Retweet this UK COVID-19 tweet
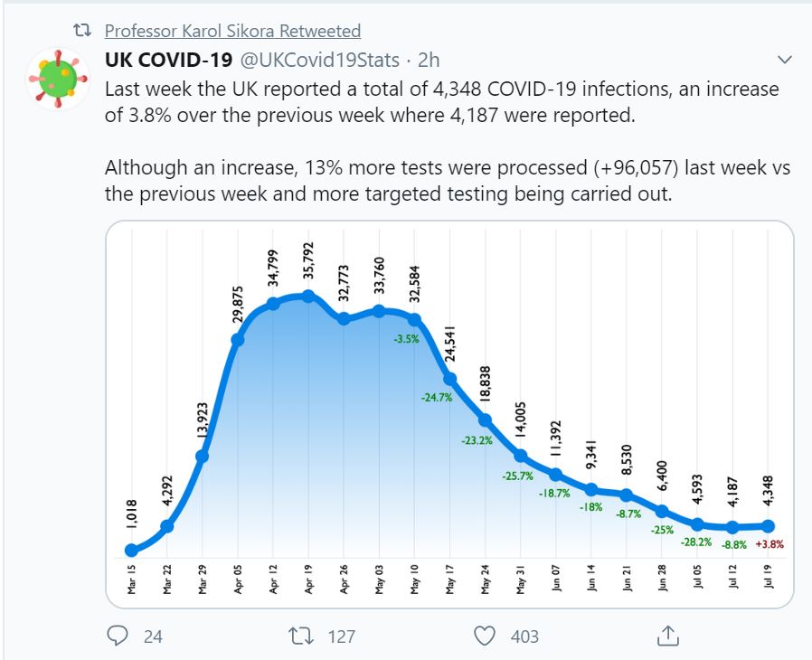The width and height of the screenshot is (812, 660). [x=297, y=636]
